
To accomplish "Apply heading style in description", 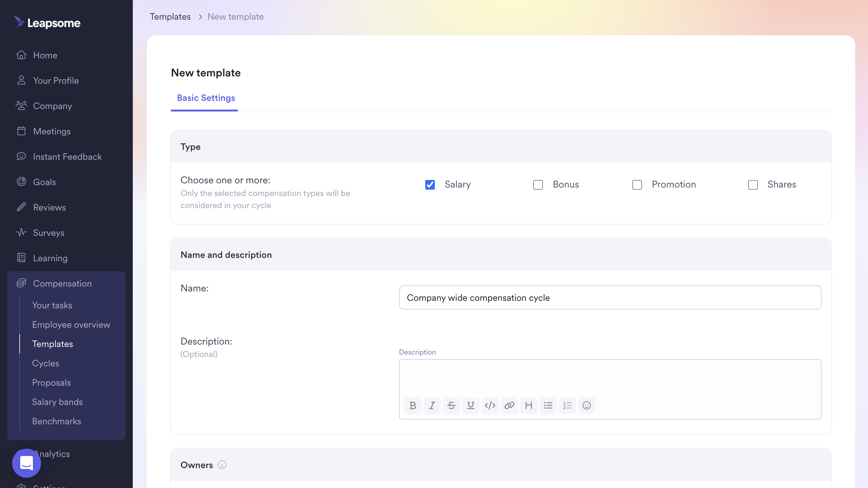I will coord(528,405).
